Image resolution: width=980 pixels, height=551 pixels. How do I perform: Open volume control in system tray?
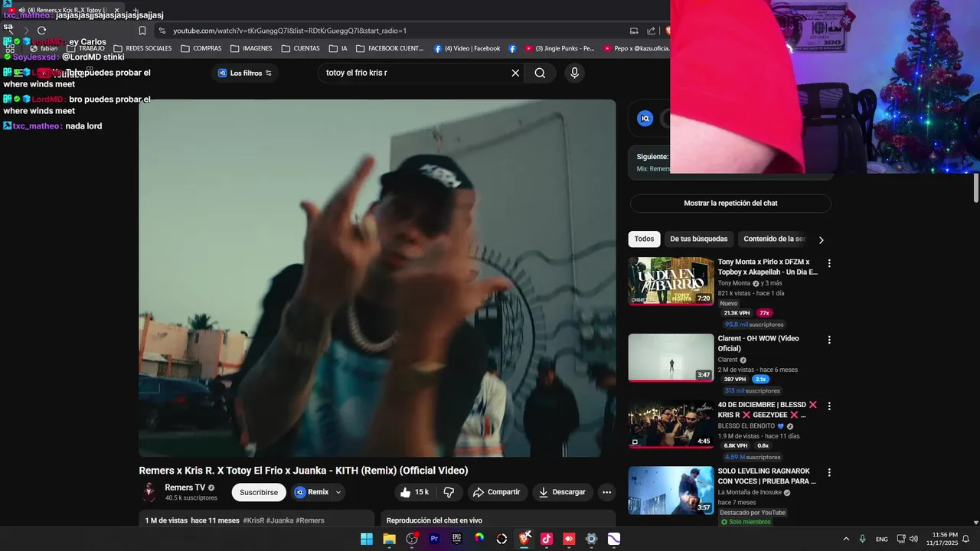point(913,539)
